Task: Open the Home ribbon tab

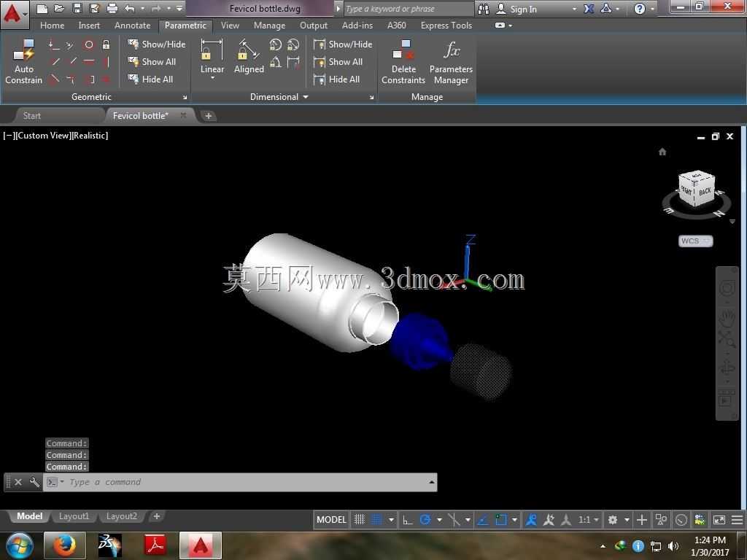Action: (52, 26)
